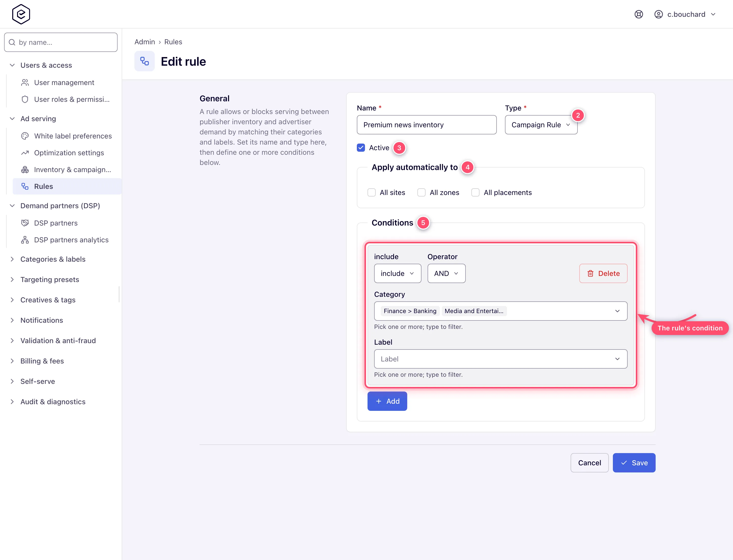733x560 pixels.
Task: Toggle the Active checkbox
Action: coord(361,148)
